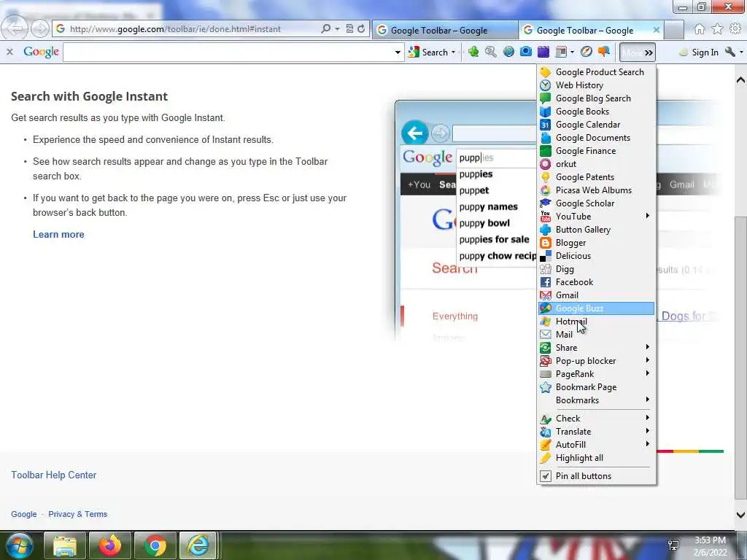The width and height of the screenshot is (747, 560).
Task: Expand the Bookmarks submenu
Action: coord(648,400)
